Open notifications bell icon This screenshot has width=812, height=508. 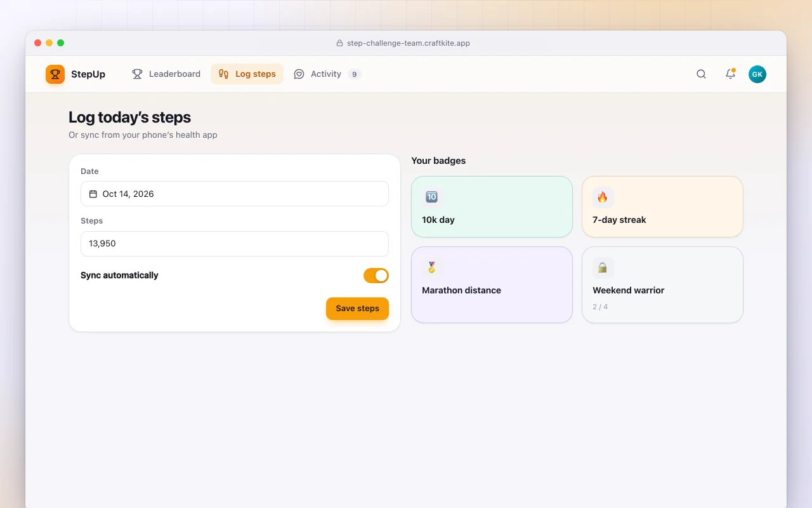730,74
